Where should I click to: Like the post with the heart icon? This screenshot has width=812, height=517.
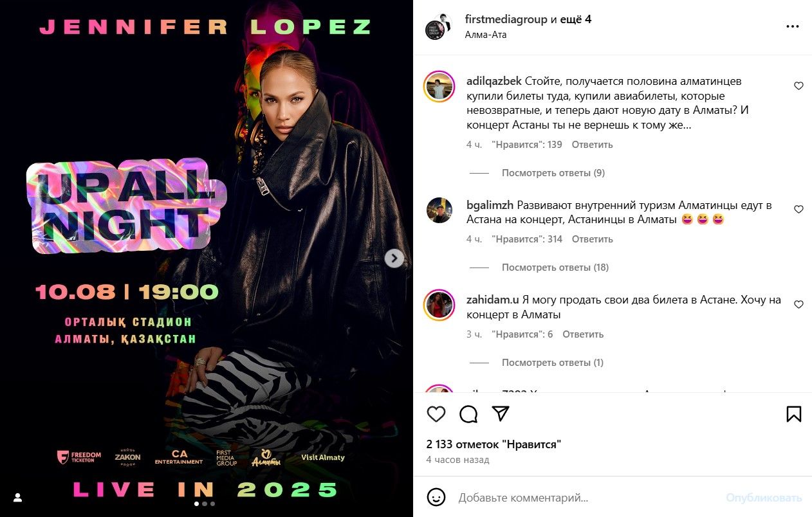436,414
